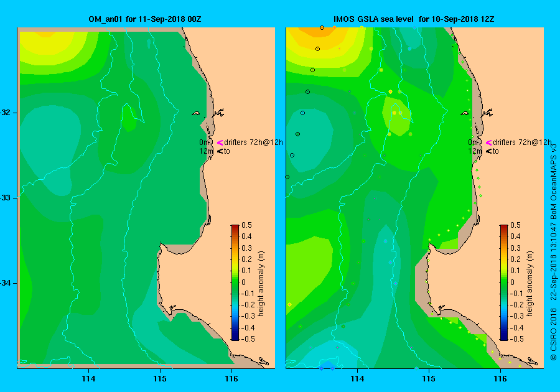Click the magenta drifter arrow in the left map legend

pos(220,143)
